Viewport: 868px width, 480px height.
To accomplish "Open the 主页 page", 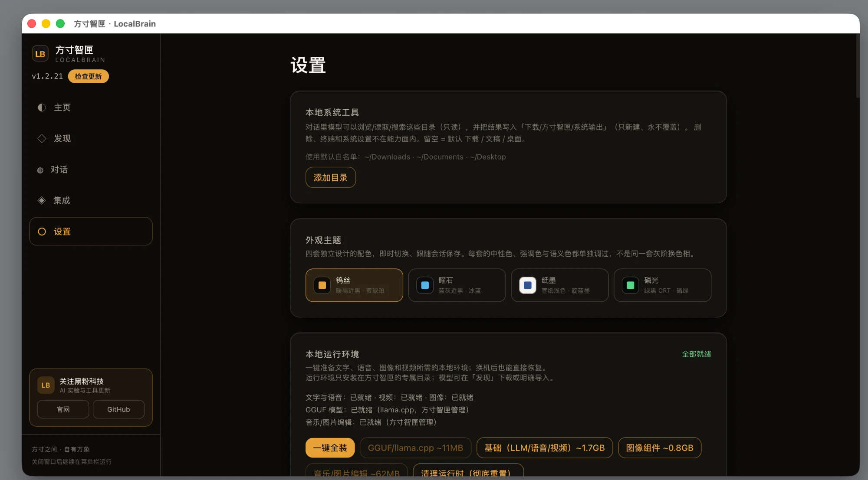I will click(x=91, y=108).
